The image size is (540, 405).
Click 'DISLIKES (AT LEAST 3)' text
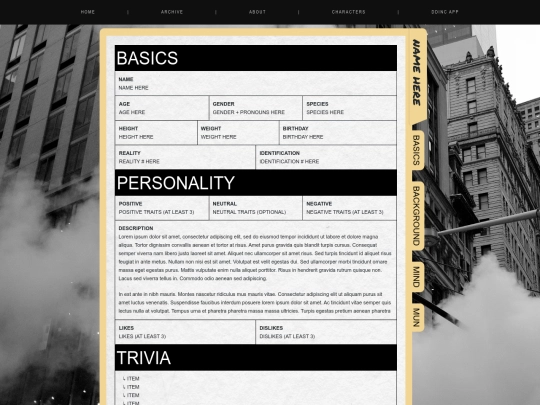pos(287,336)
